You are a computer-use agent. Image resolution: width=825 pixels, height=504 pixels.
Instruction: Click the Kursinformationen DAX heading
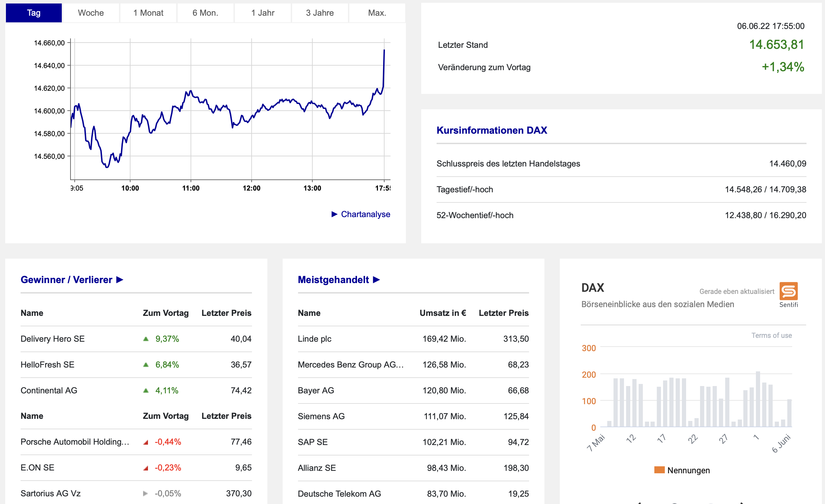pyautogui.click(x=492, y=130)
